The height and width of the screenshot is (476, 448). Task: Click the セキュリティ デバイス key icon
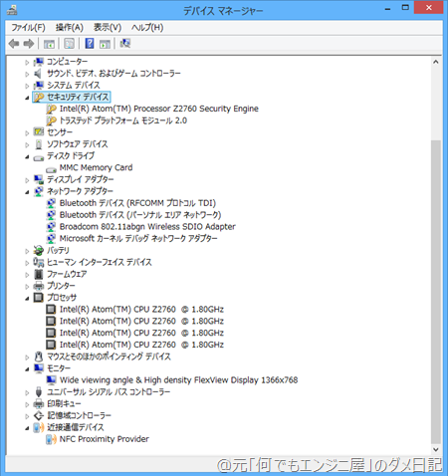(39, 97)
